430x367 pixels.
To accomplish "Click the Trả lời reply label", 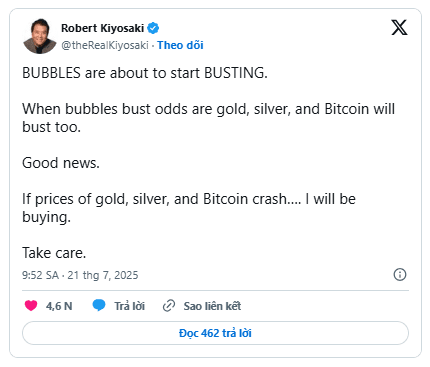I will pyautogui.click(x=130, y=306).
